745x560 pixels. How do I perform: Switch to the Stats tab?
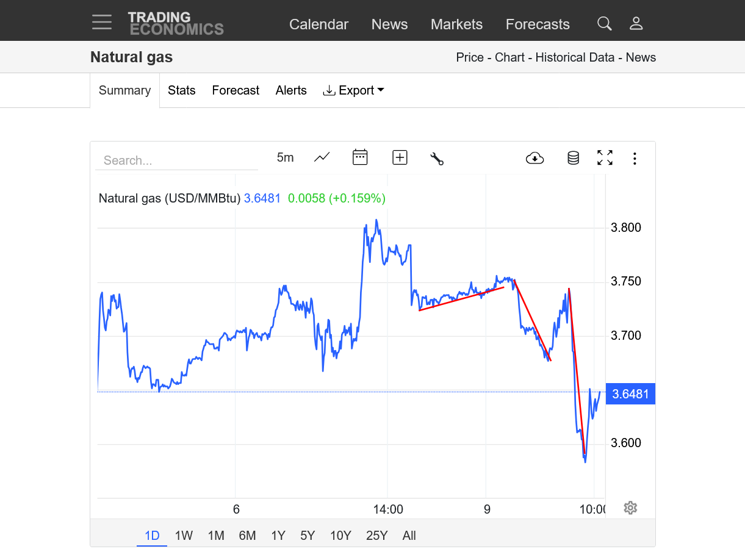[182, 90]
